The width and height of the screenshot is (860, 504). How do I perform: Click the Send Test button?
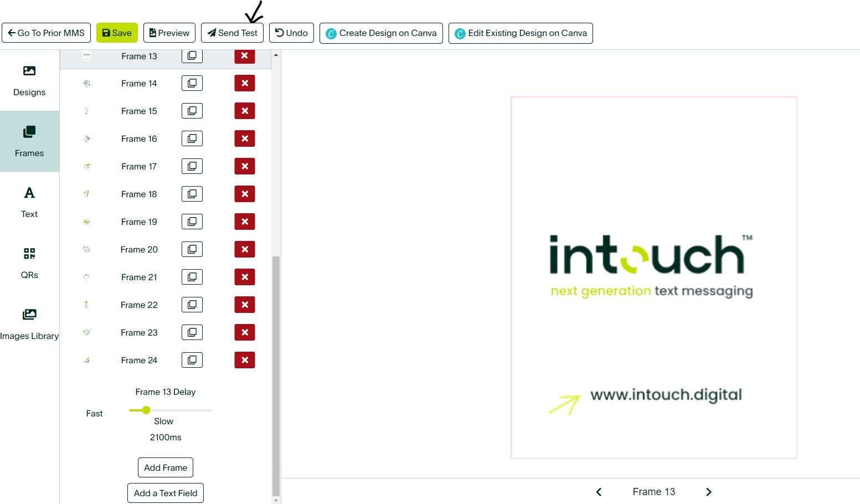[x=232, y=33]
